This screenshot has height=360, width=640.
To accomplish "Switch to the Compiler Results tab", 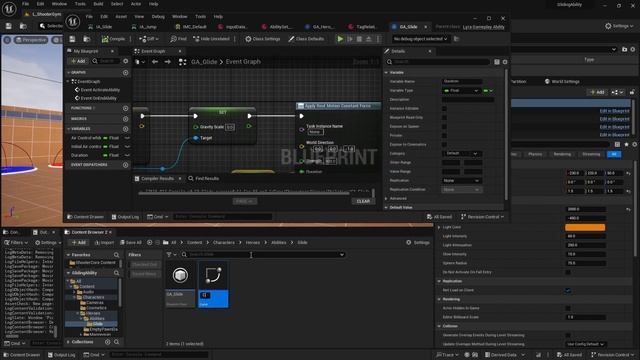I will [158, 179].
